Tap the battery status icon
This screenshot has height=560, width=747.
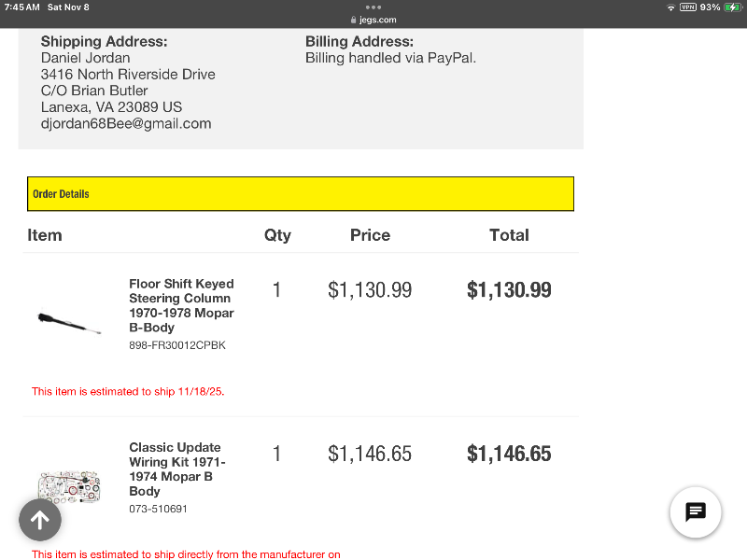[733, 7]
